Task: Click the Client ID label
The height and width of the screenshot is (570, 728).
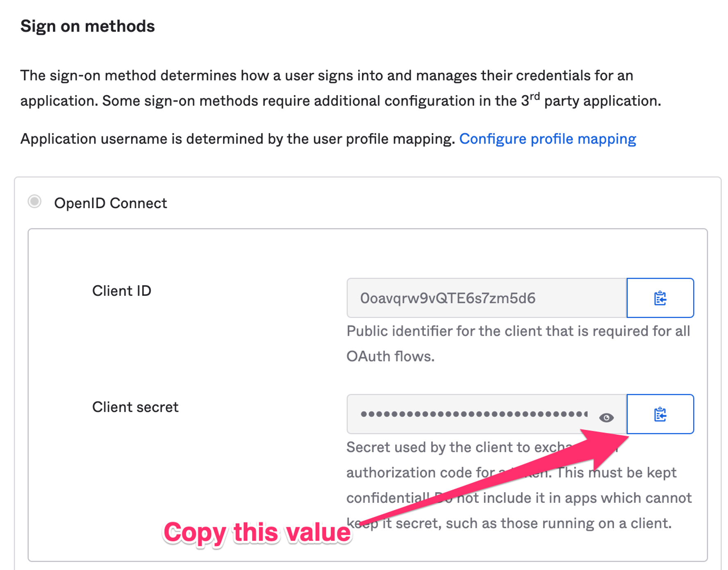Action: (122, 291)
